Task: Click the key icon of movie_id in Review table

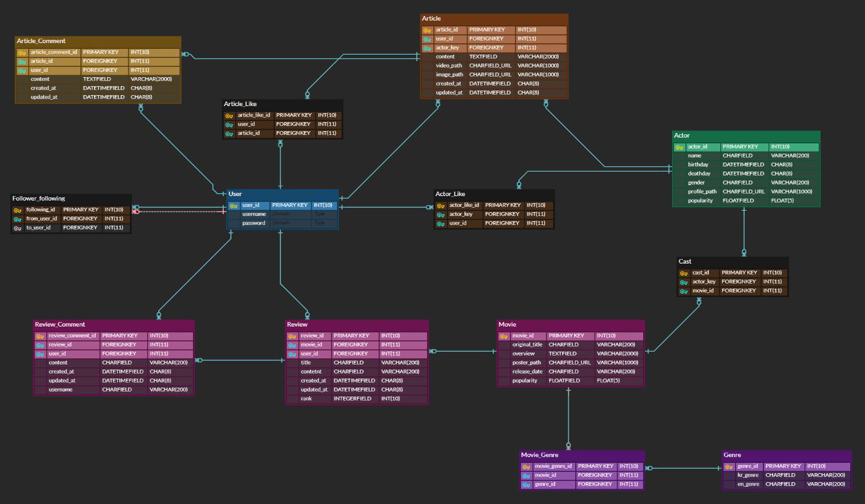Action: 293,345
